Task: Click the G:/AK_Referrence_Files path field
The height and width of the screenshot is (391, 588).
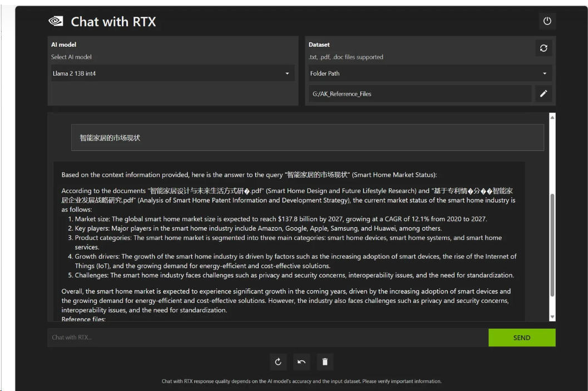Action: point(420,94)
